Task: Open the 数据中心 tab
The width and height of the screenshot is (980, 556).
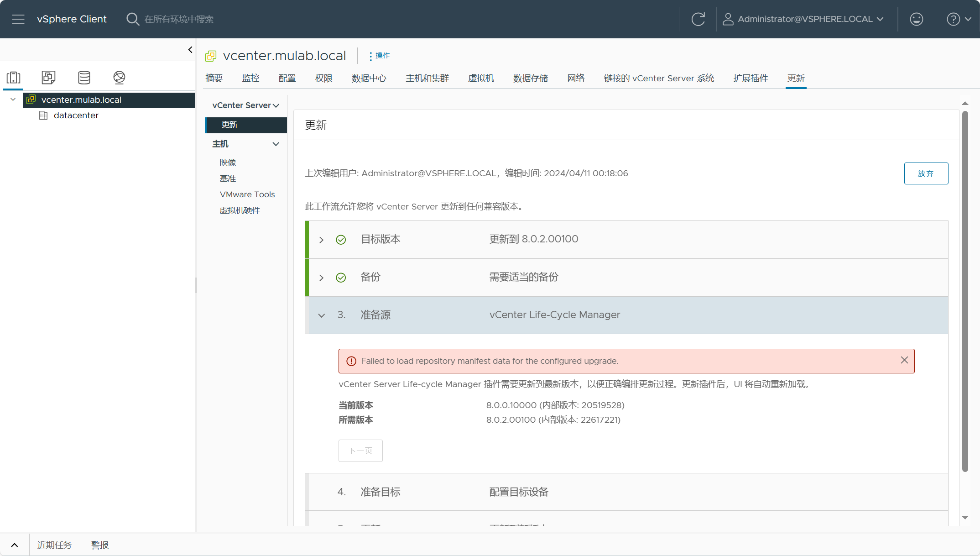Action: [x=369, y=78]
